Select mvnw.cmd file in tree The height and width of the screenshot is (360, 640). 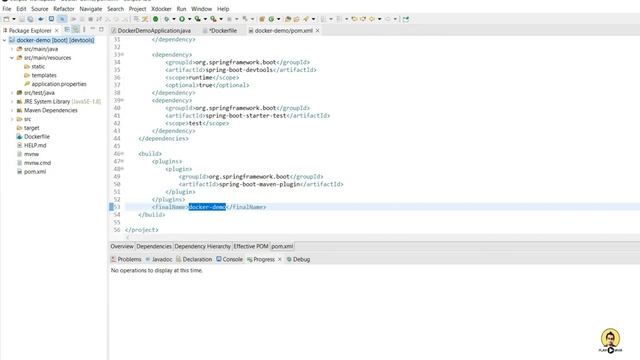(34, 163)
